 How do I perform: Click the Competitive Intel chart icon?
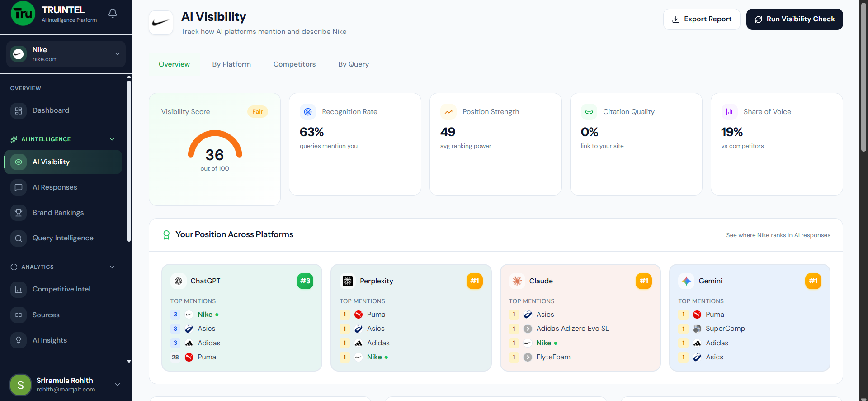pos(19,289)
